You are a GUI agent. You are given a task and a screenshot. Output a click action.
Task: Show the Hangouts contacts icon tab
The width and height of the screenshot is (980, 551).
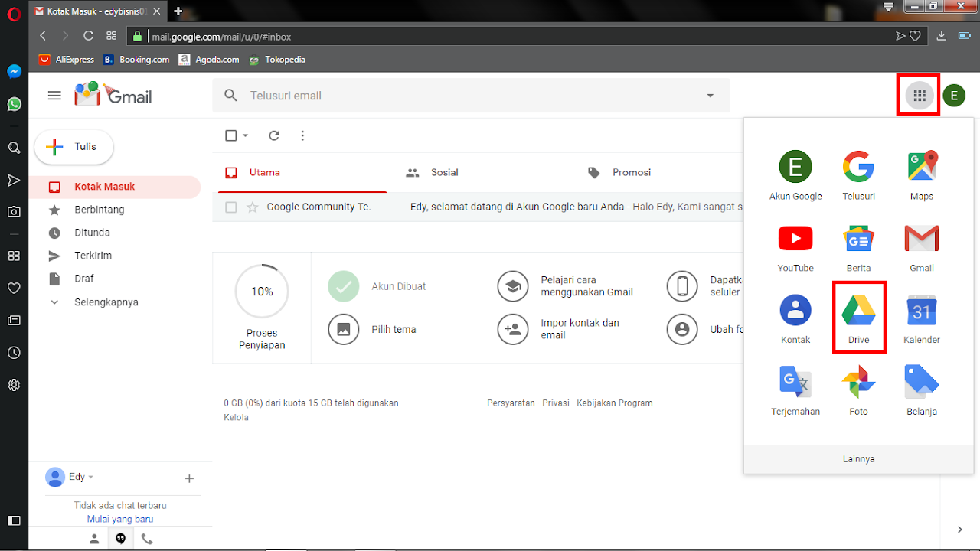point(94,539)
